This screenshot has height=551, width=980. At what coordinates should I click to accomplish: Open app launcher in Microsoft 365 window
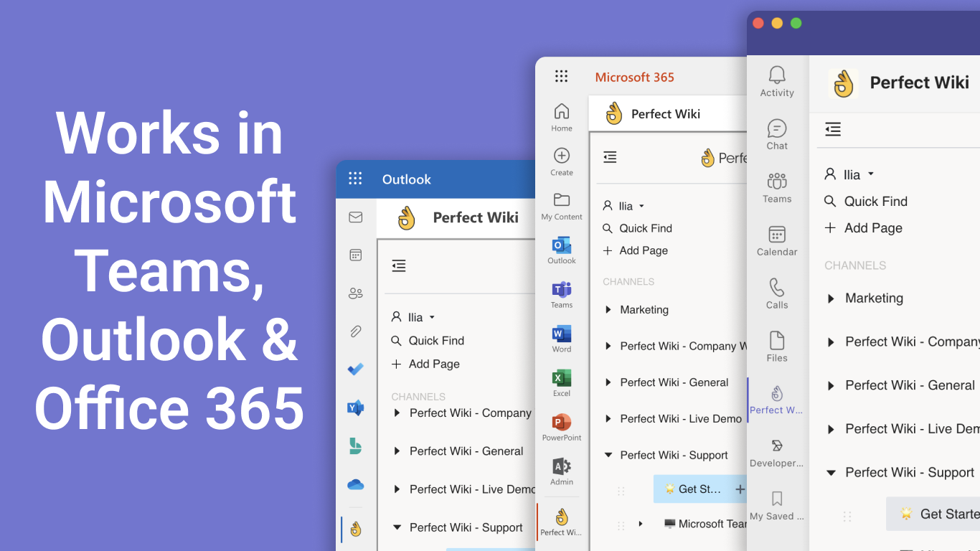[562, 77]
